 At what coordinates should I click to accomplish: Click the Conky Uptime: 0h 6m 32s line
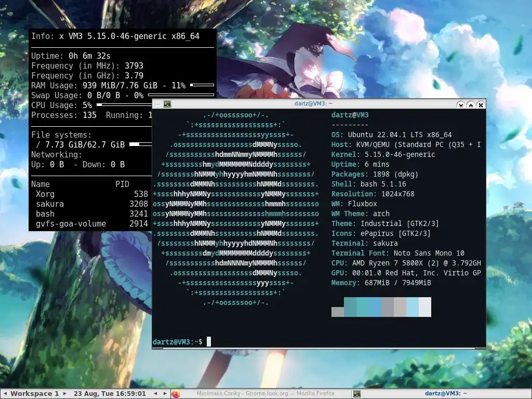tap(71, 56)
